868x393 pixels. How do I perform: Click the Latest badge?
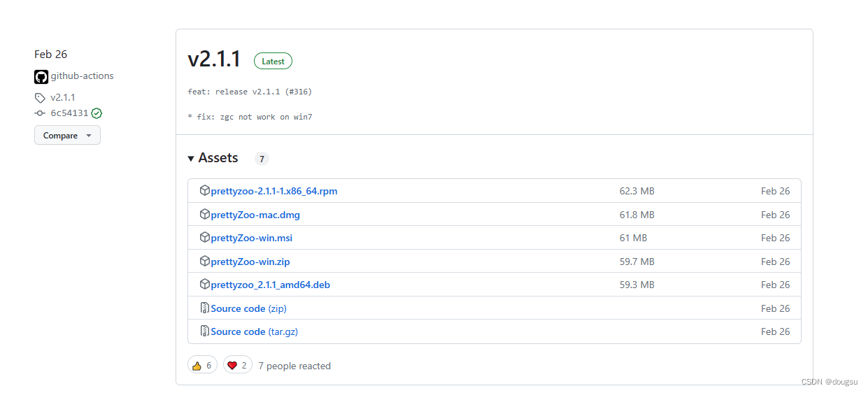[273, 62]
